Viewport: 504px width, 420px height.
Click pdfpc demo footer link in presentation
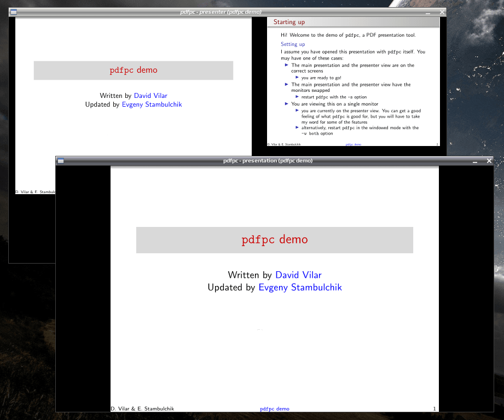click(x=275, y=409)
